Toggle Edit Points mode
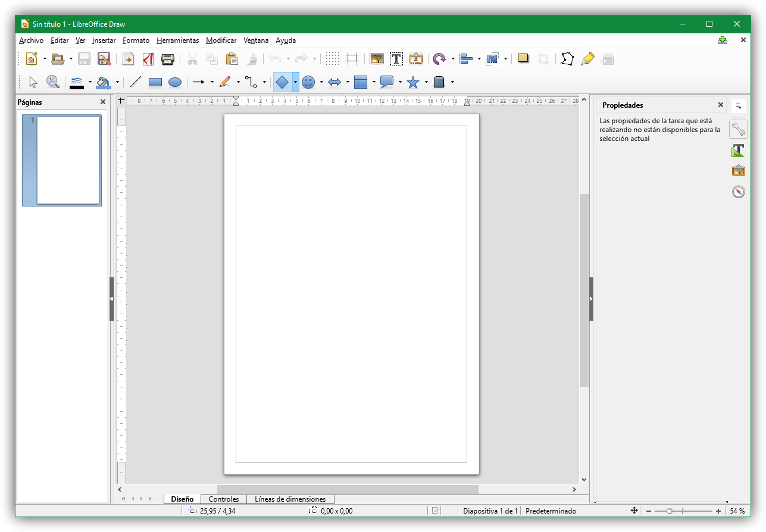Image resolution: width=766 pixels, height=532 pixels. [x=568, y=59]
